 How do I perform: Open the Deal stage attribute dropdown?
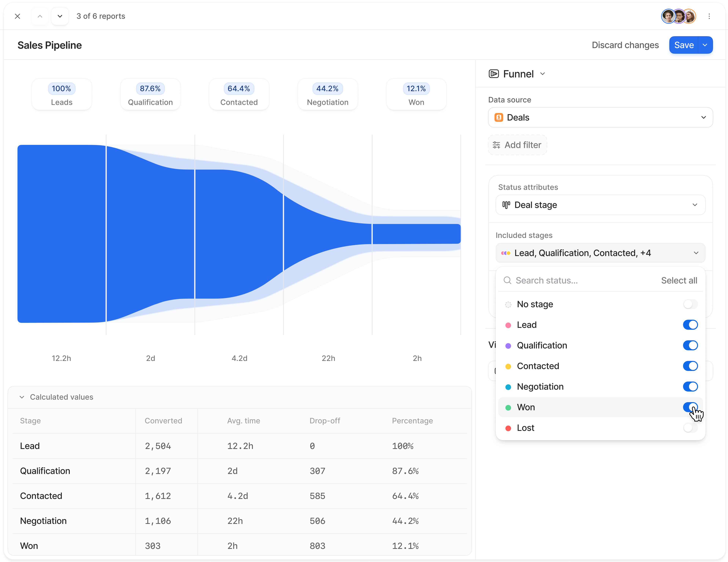click(600, 205)
